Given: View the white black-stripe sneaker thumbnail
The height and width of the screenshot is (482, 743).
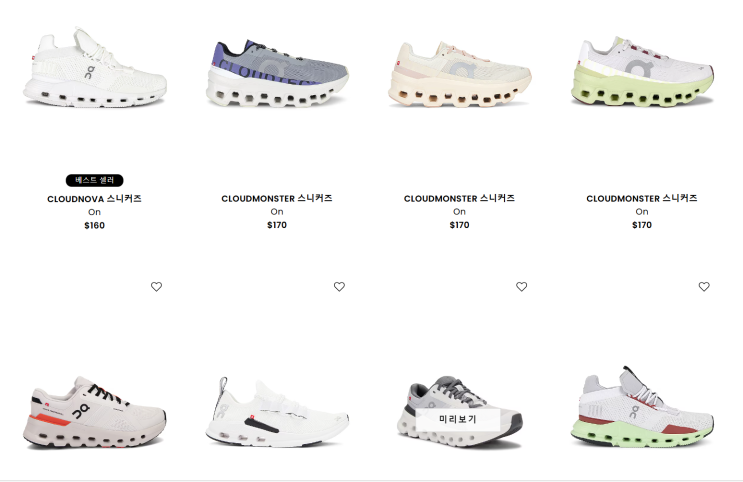Looking at the screenshot, I should 277,412.
